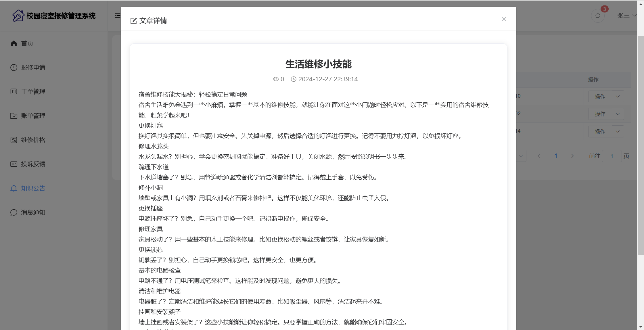Click the 报修申请 exclamation icon

[x=14, y=68]
